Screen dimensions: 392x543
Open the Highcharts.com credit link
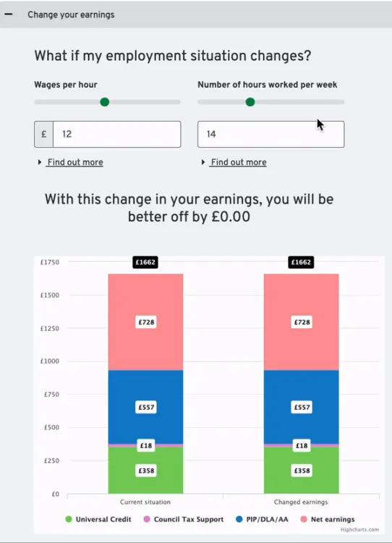coord(359,529)
